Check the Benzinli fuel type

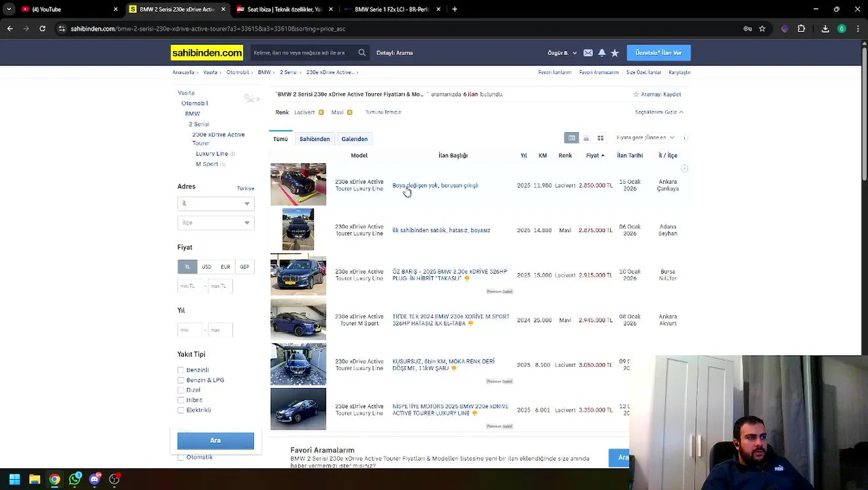point(181,370)
